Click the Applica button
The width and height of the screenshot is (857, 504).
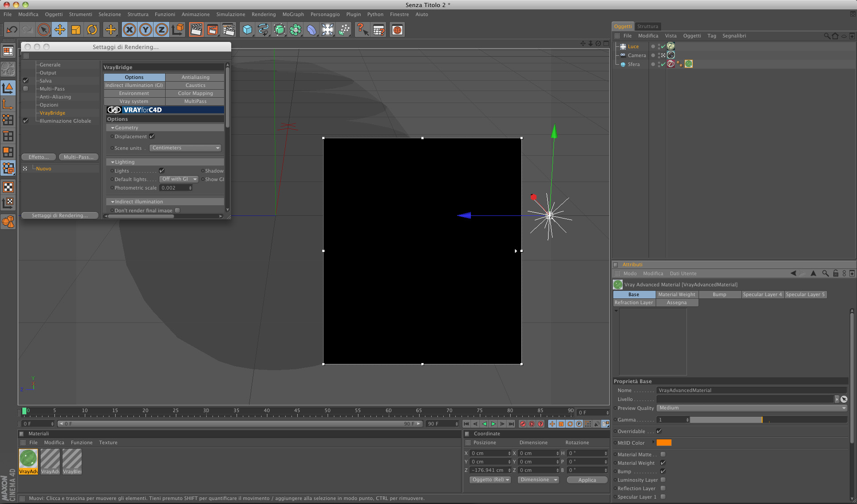pos(587,480)
